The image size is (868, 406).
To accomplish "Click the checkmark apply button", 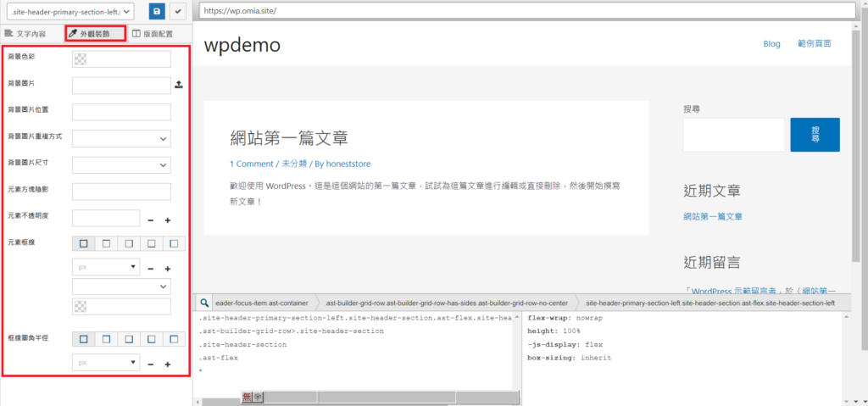I will (179, 11).
